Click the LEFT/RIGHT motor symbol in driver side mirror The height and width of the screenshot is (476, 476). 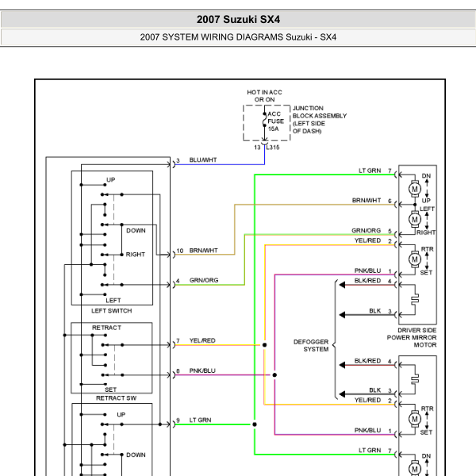click(414, 220)
